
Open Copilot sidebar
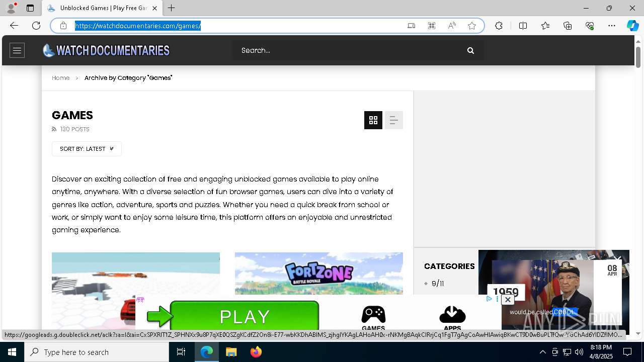(x=632, y=26)
